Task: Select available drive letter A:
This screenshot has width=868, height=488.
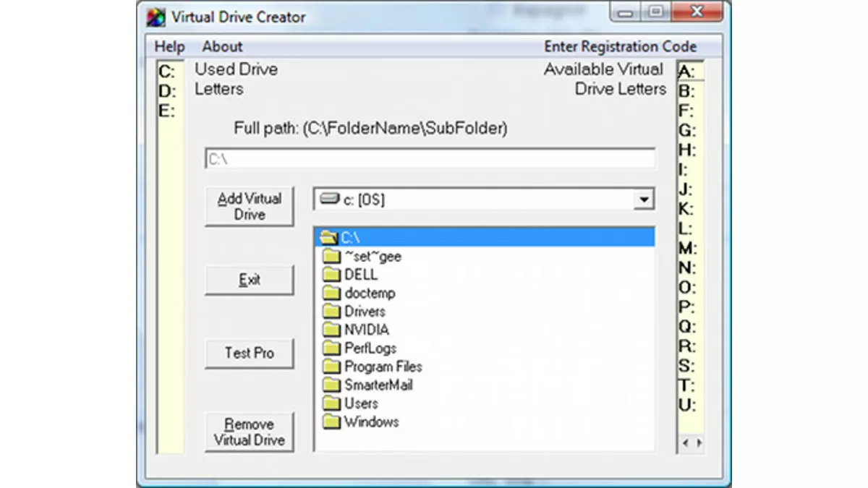Action: 690,72
